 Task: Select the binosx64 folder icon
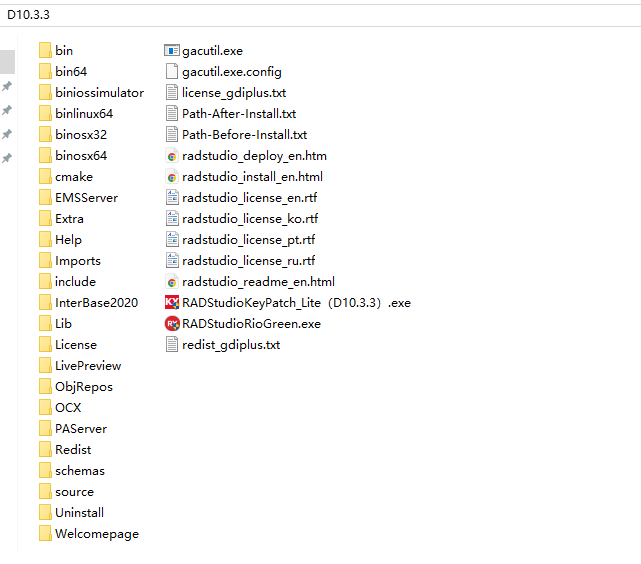pos(45,156)
